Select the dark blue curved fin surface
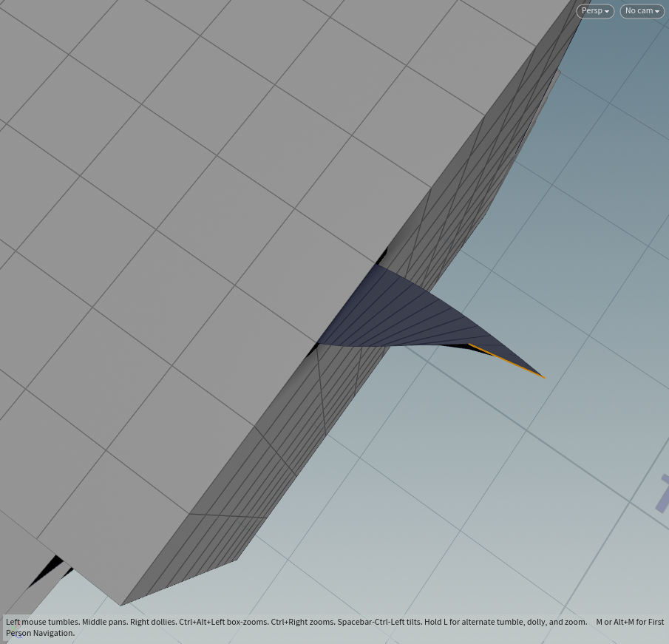Viewport: 669px width, 644px height. pyautogui.click(x=407, y=311)
